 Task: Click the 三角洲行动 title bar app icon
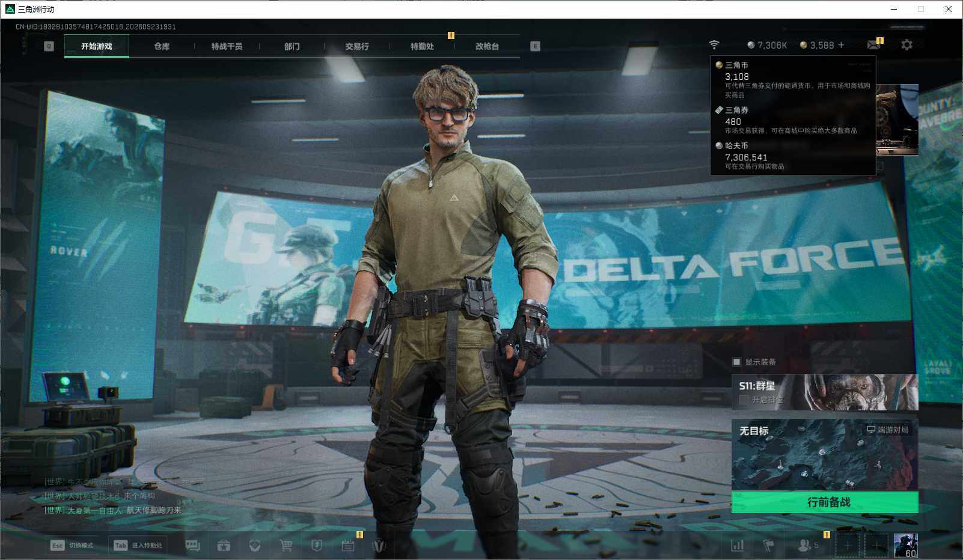pos(10,9)
